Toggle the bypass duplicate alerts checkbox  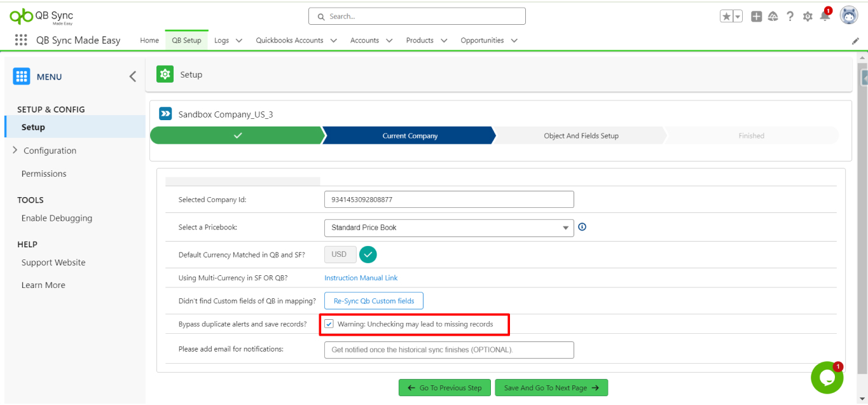click(329, 324)
